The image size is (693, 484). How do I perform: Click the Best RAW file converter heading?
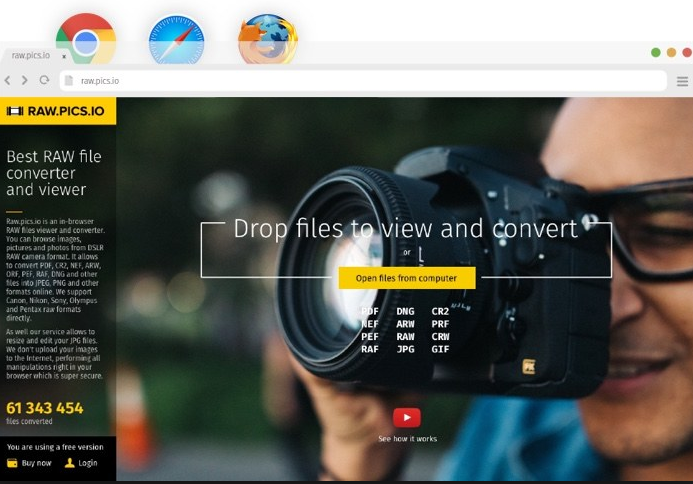[x=54, y=173]
